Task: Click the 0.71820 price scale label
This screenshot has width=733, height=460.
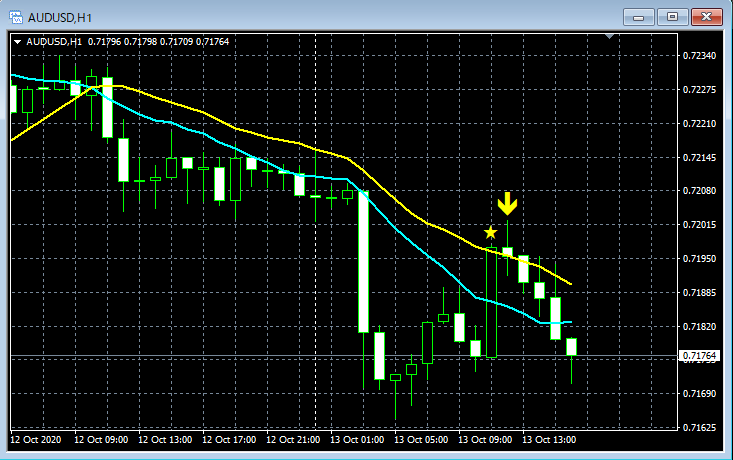Action: click(699, 326)
